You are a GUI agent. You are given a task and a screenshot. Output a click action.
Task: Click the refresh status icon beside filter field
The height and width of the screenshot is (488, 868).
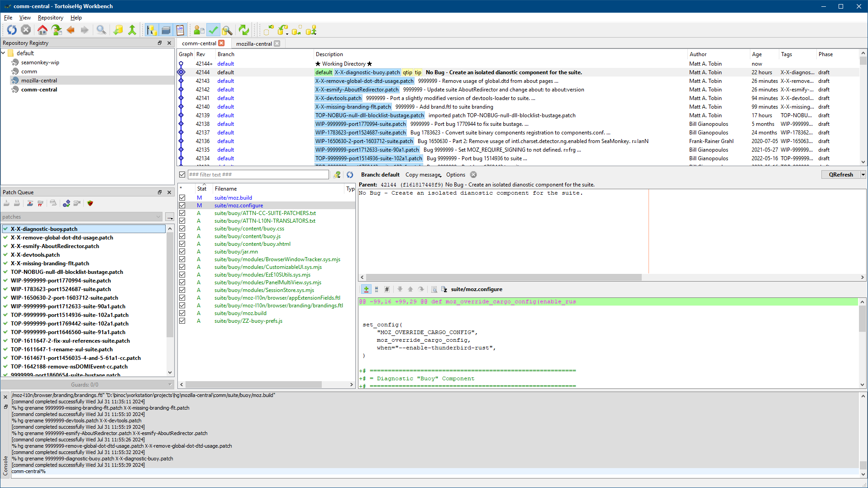pos(350,175)
